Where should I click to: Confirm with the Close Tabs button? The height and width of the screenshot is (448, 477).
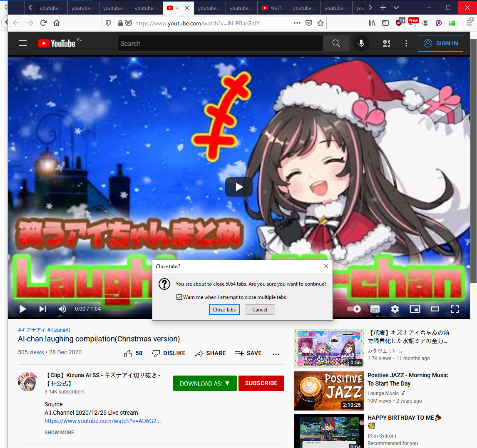(224, 309)
